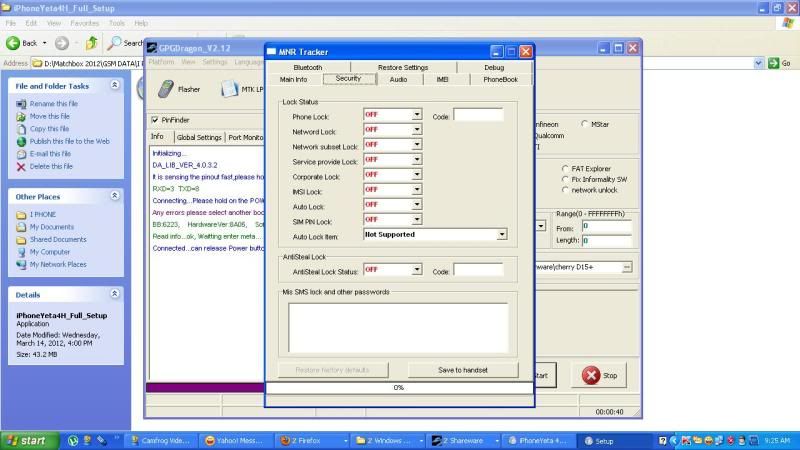Click the green Go arrow icon
The height and width of the screenshot is (450, 800).
click(x=773, y=63)
